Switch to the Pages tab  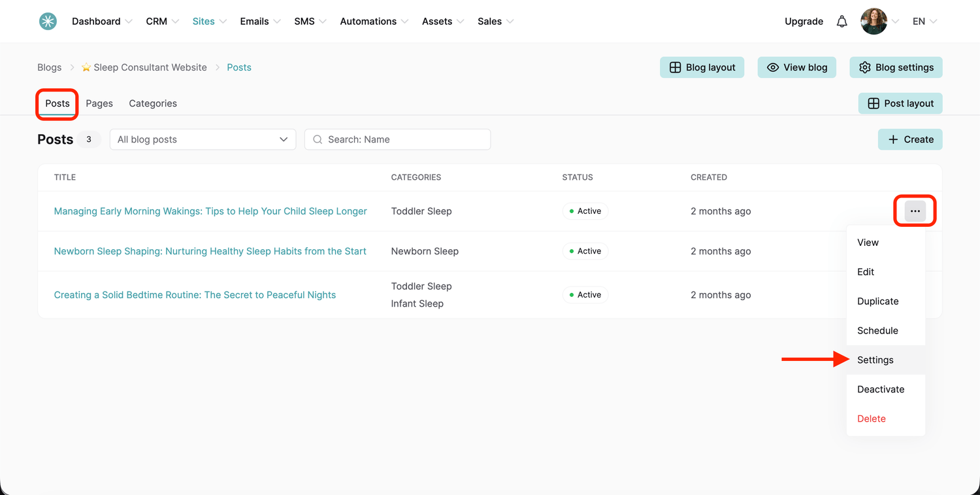[99, 103]
